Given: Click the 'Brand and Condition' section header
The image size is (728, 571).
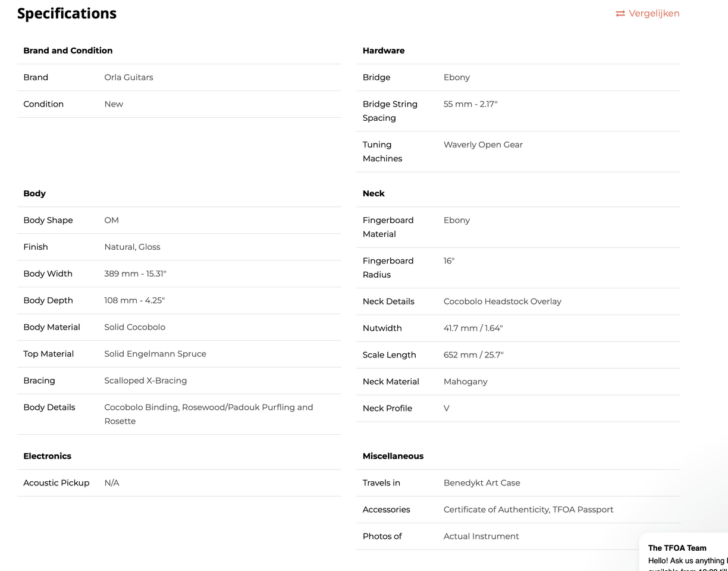Looking at the screenshot, I should coord(68,51).
